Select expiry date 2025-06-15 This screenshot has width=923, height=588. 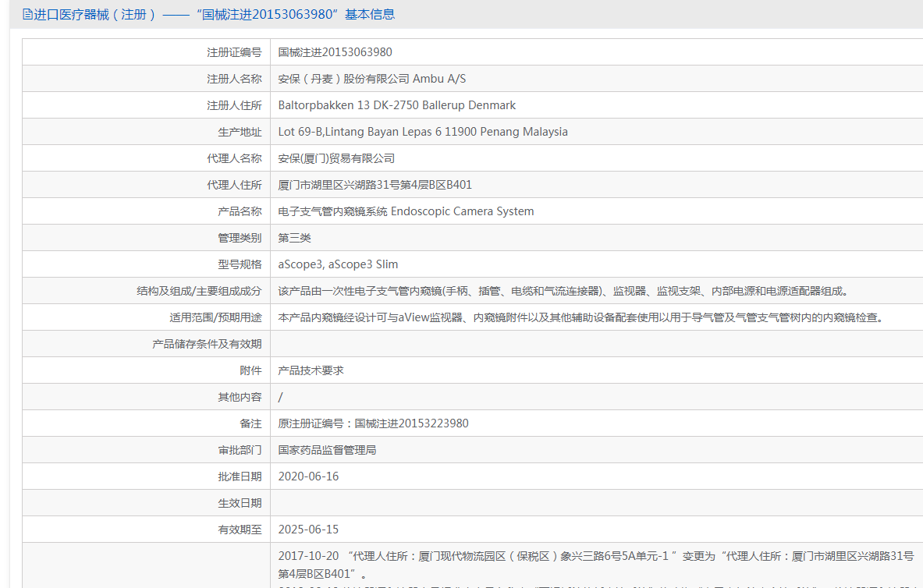point(308,530)
